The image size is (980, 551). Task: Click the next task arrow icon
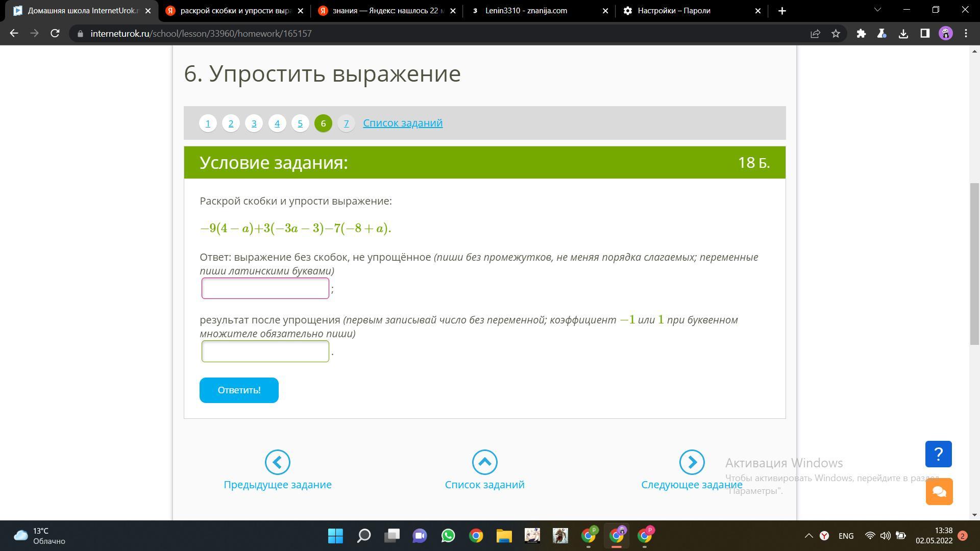tap(692, 462)
